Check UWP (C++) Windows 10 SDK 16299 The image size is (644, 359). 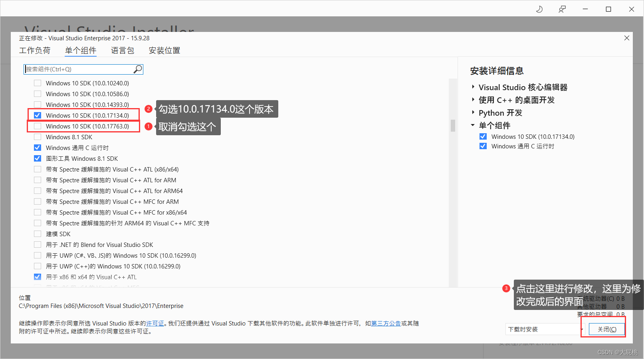tap(38, 266)
